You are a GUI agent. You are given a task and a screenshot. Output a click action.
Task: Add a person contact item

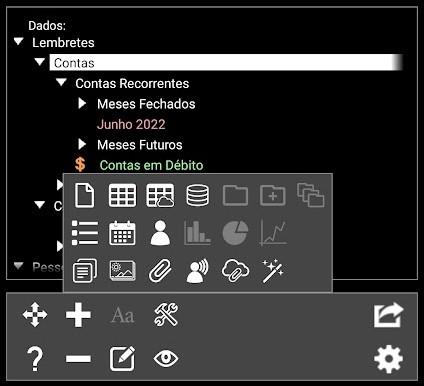(x=160, y=233)
